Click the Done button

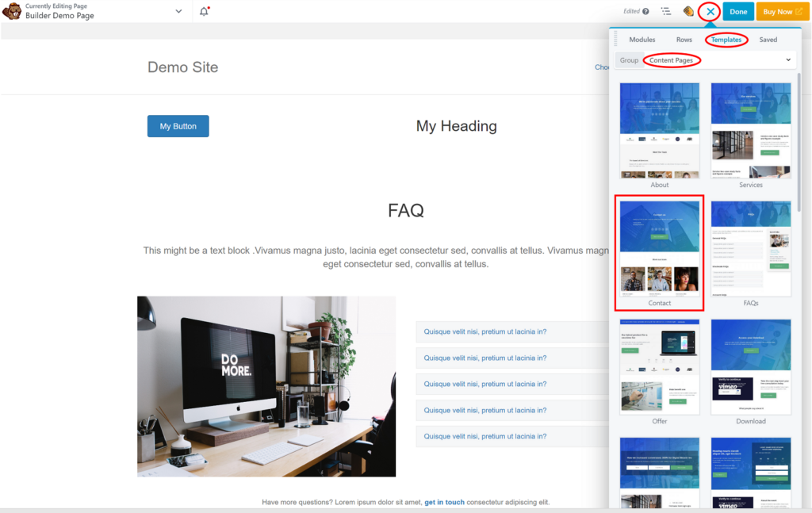(738, 11)
